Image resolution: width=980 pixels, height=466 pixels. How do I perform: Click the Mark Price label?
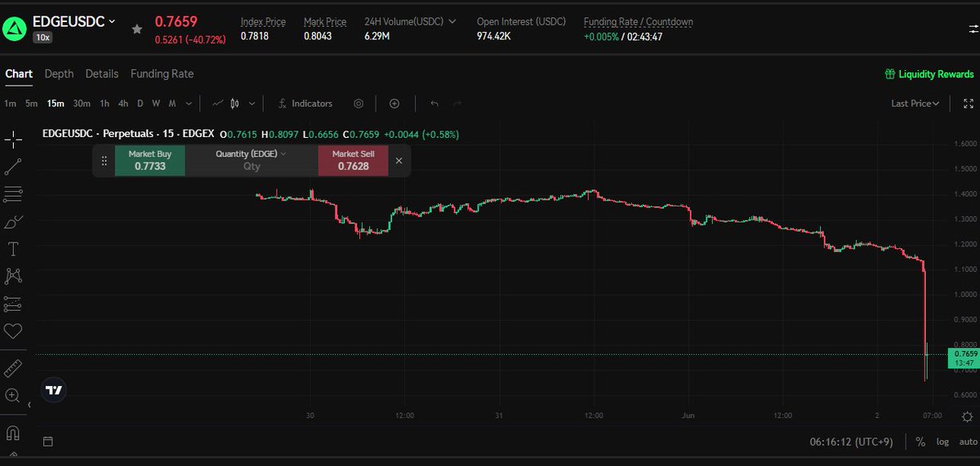click(325, 21)
